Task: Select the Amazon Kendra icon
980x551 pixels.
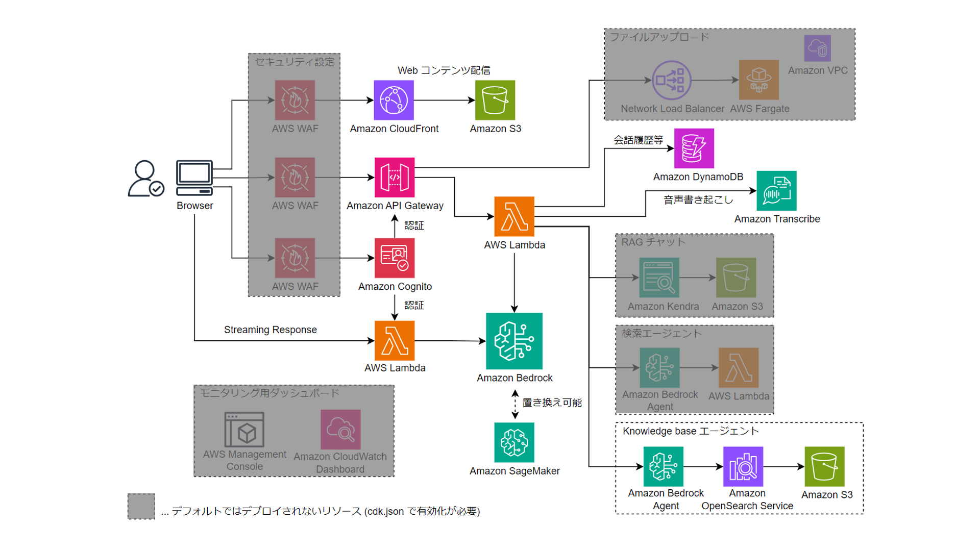Action: [646, 283]
